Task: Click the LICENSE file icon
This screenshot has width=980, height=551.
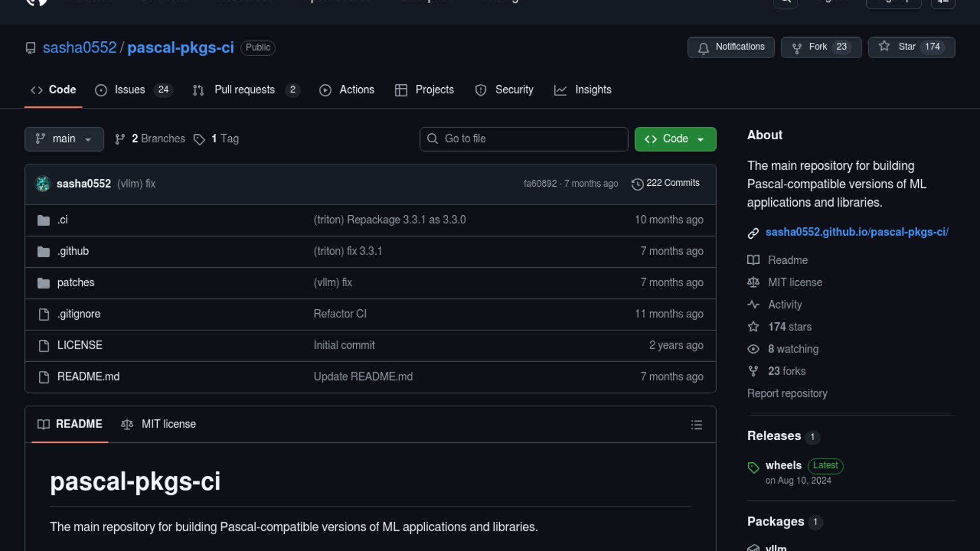Action: (x=44, y=346)
